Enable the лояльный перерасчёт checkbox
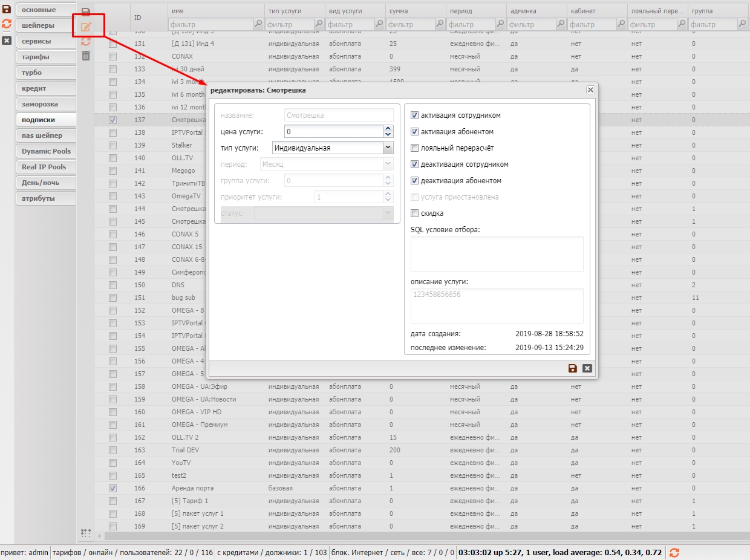Screen dimensions: 750x560 pos(414,148)
